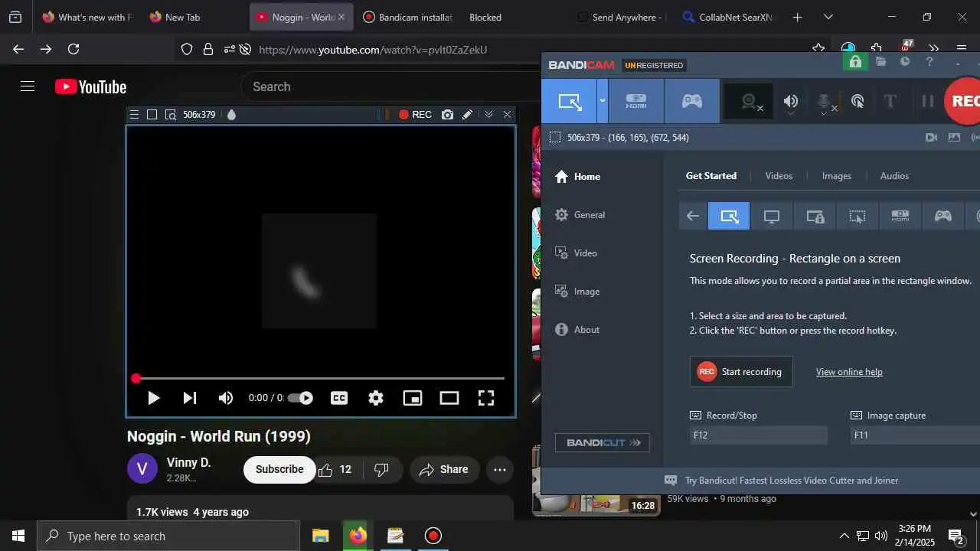Open the screen mode dropdown arrow in Bandicam
Screen dimensions: 980x551
tap(603, 101)
